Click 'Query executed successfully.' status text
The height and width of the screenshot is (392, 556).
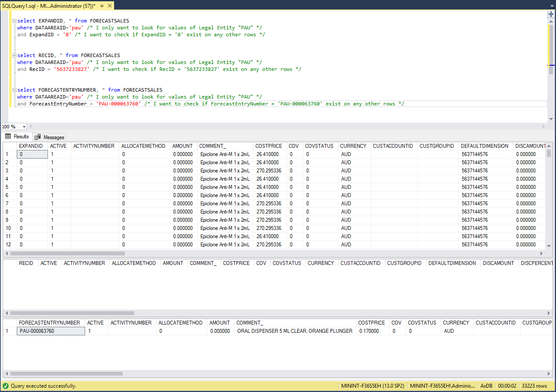(x=44, y=386)
